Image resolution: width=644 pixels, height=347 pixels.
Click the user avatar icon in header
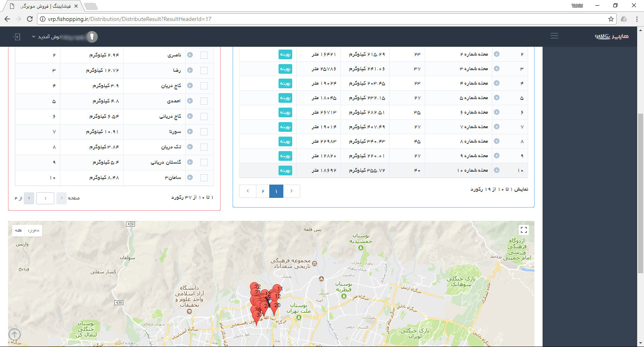[92, 37]
